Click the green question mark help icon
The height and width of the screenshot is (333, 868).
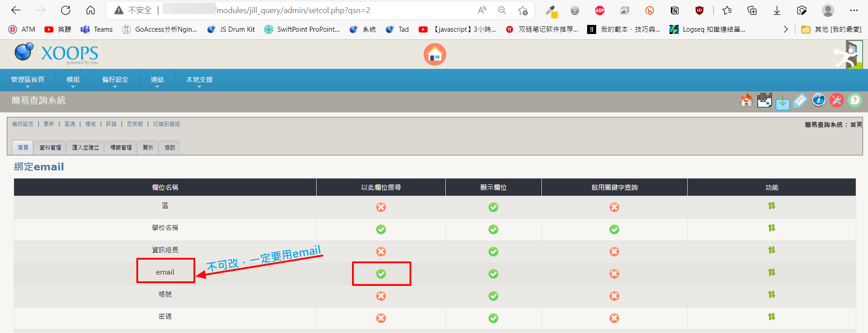pos(855,100)
